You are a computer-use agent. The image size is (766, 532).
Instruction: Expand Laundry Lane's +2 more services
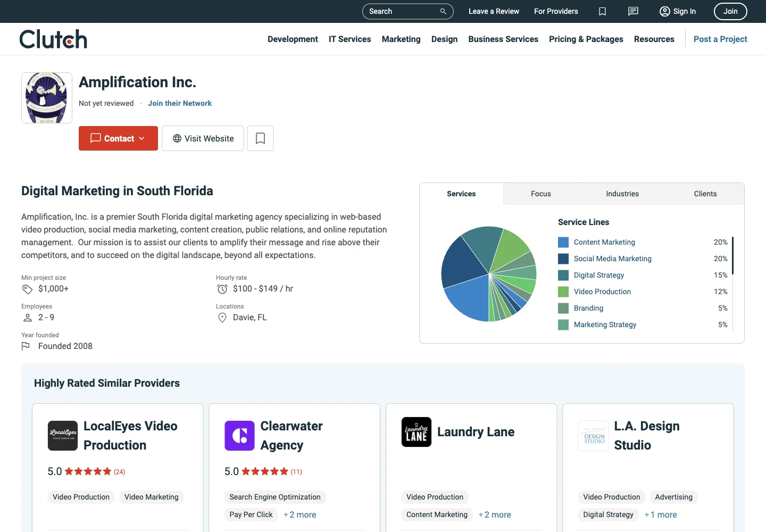point(495,514)
